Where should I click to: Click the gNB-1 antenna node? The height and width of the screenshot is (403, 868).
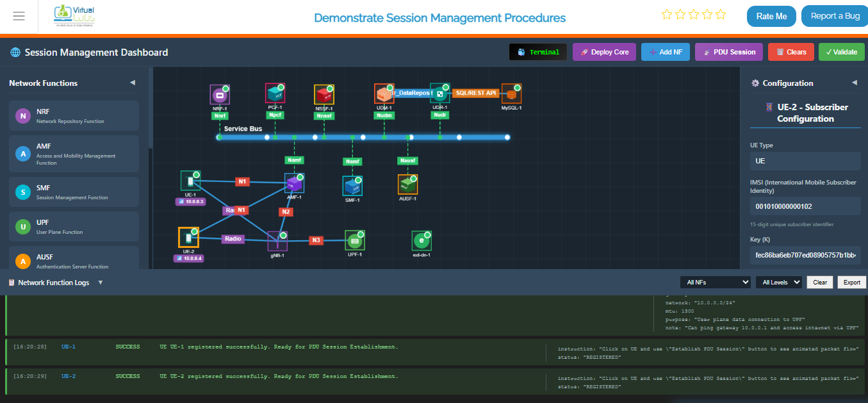coord(277,241)
